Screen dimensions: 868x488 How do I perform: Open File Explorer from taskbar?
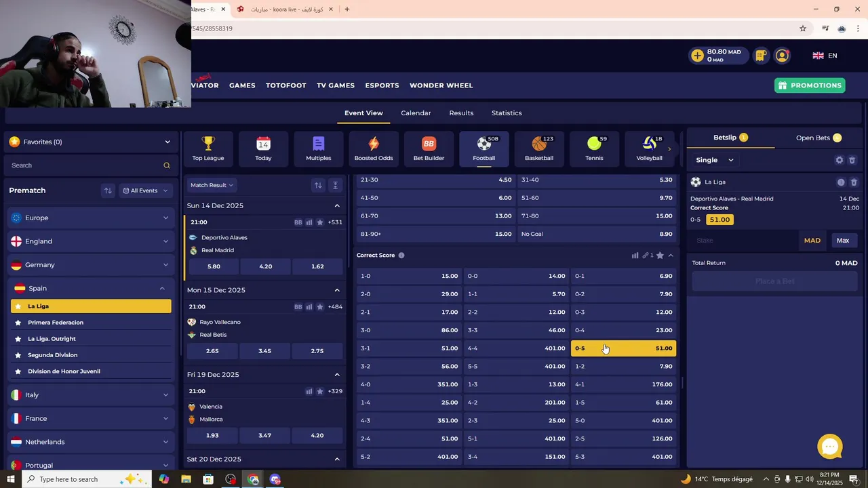pos(186,479)
